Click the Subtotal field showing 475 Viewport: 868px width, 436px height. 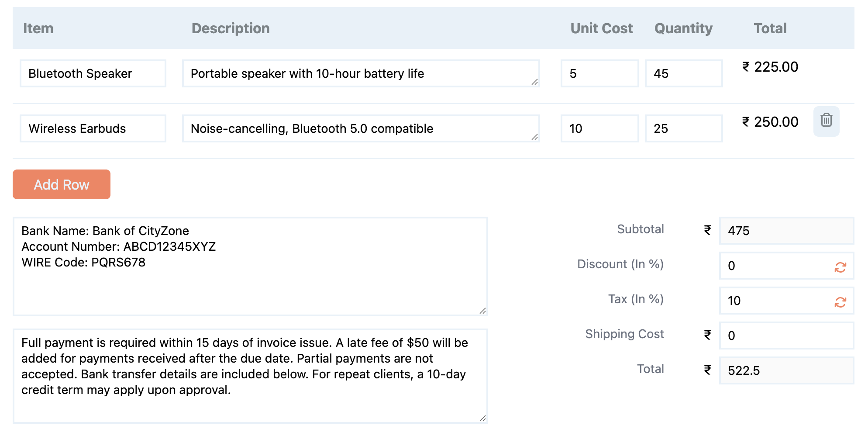(786, 231)
